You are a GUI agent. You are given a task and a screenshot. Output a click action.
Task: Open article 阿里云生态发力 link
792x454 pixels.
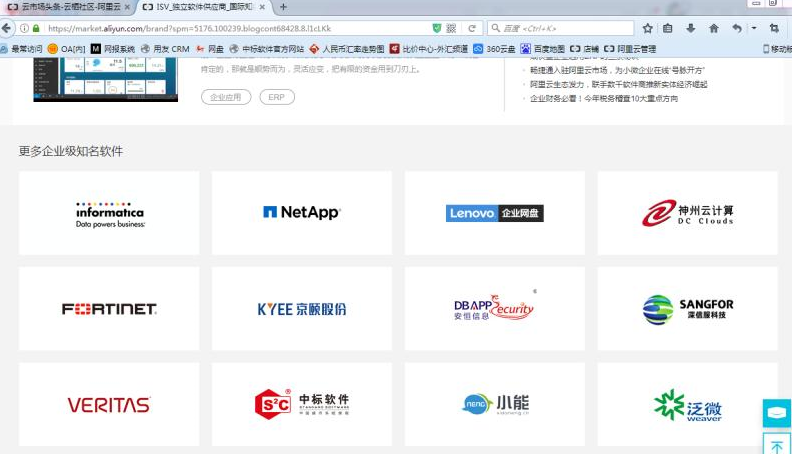(x=619, y=84)
